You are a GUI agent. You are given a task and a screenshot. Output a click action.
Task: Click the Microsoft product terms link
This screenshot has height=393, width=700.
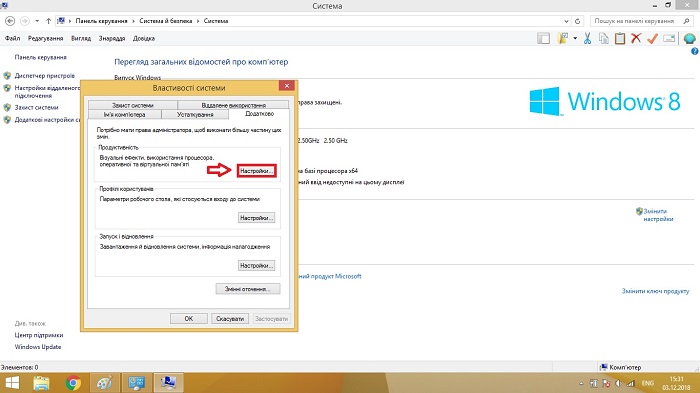coord(329,276)
